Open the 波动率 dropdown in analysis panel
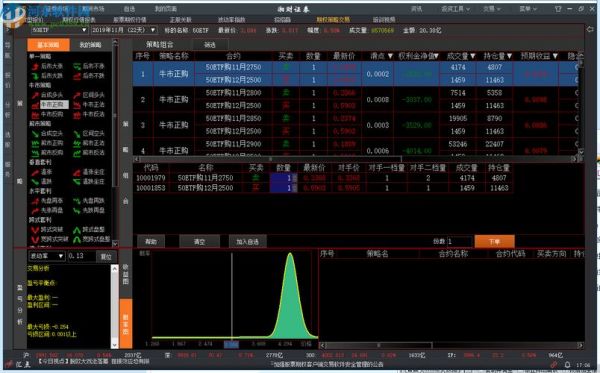This screenshot has height=373, width=600. [47, 256]
